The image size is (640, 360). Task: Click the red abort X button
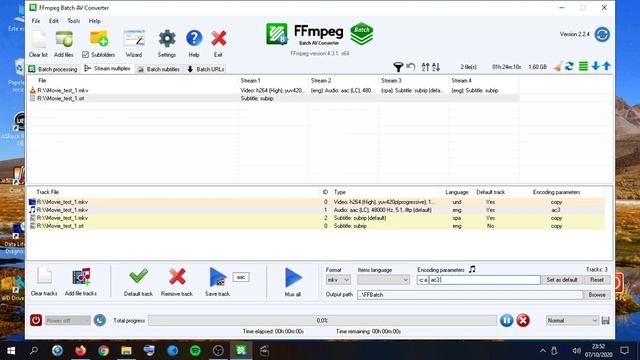pos(523,320)
